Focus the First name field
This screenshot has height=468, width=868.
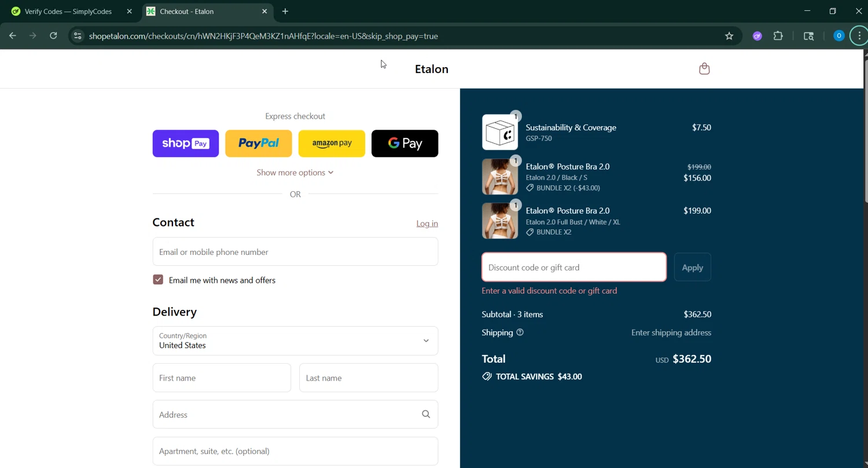pyautogui.click(x=222, y=378)
